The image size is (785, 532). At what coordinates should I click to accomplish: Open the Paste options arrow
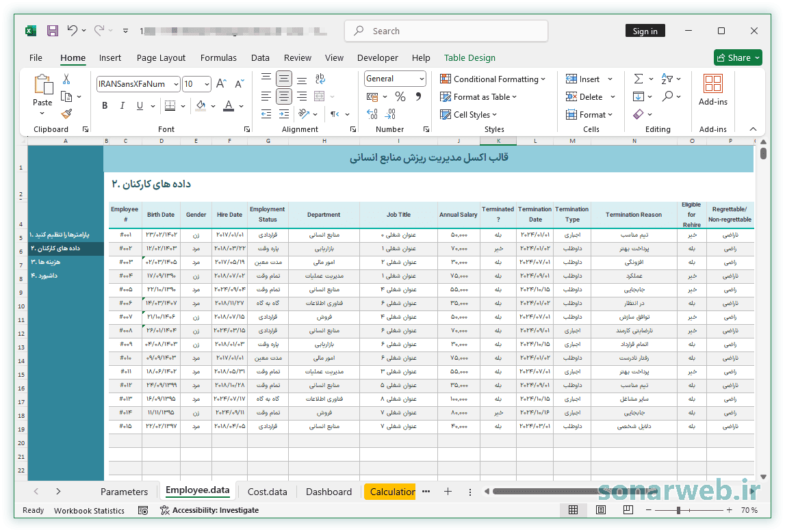pos(42,114)
